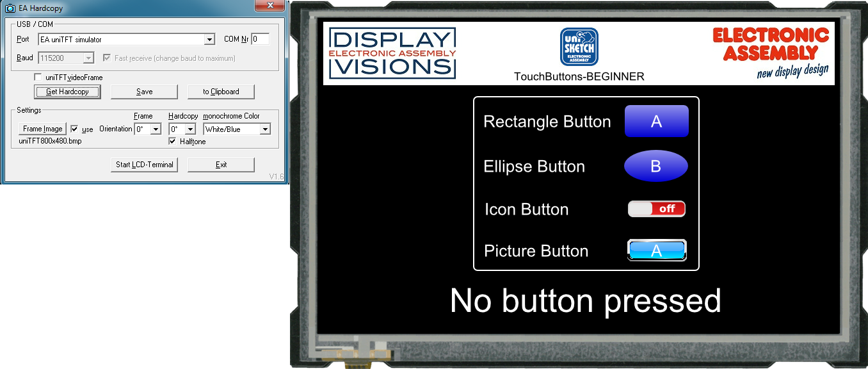Uncheck the Frame Image use checkbox
The height and width of the screenshot is (369, 868).
[x=74, y=129]
